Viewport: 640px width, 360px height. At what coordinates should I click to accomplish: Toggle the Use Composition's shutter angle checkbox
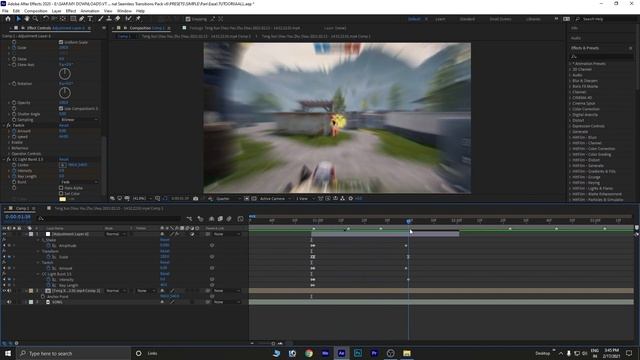tap(61, 109)
